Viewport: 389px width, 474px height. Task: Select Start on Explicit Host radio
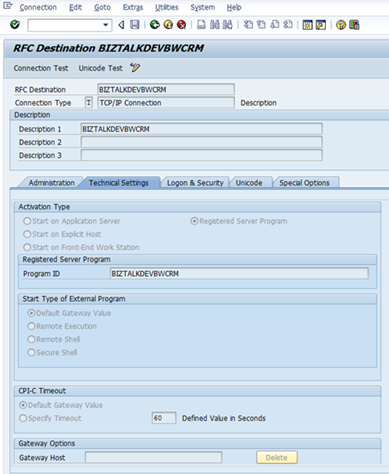tap(27, 234)
